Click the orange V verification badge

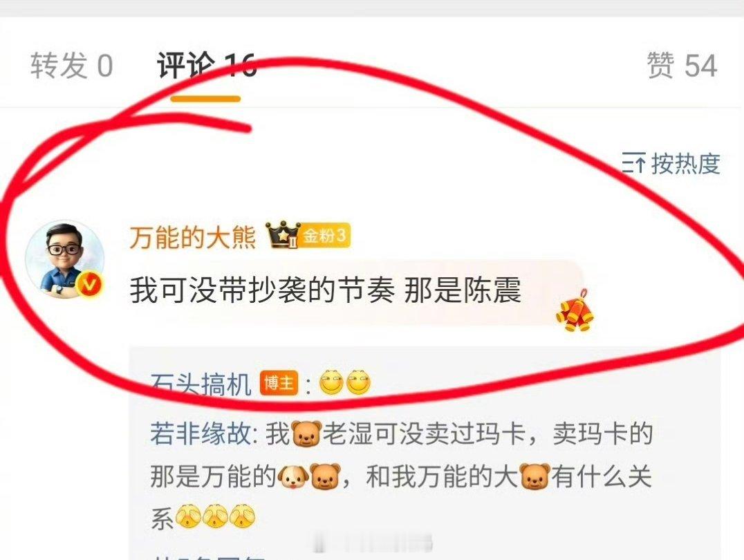pyautogui.click(x=90, y=285)
